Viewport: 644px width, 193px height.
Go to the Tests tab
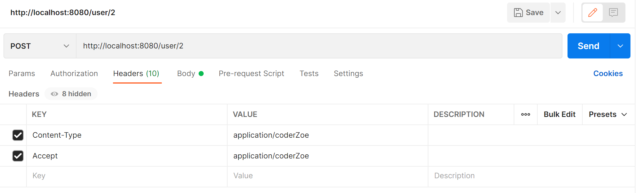[309, 74]
